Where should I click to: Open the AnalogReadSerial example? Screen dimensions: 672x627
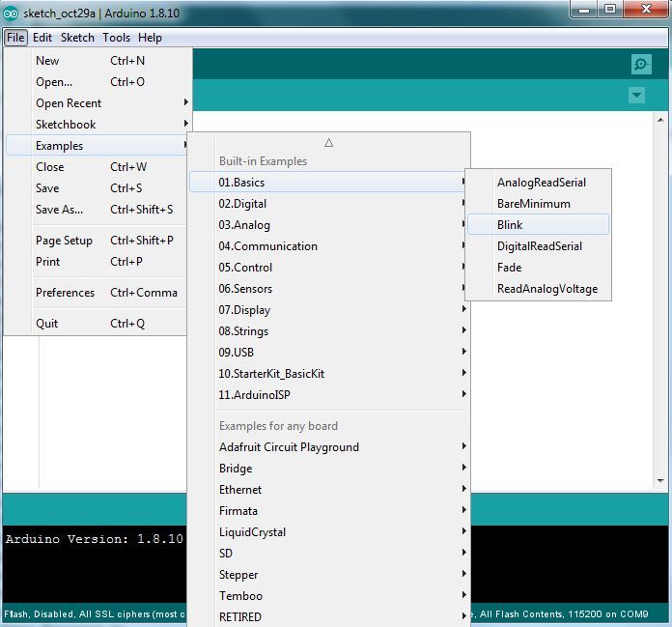[538, 183]
